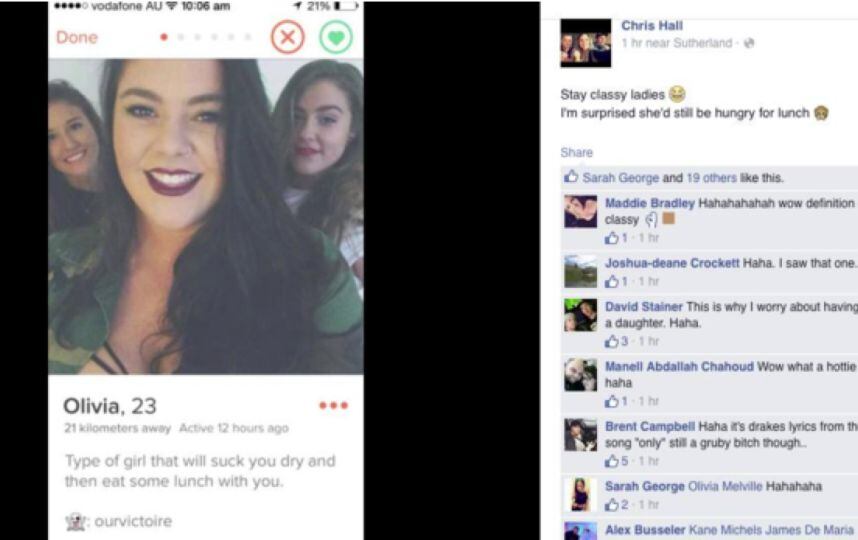Click the thumbs-up icon beside Sarah George likes
The width and height of the screenshot is (858, 540).
571,176
